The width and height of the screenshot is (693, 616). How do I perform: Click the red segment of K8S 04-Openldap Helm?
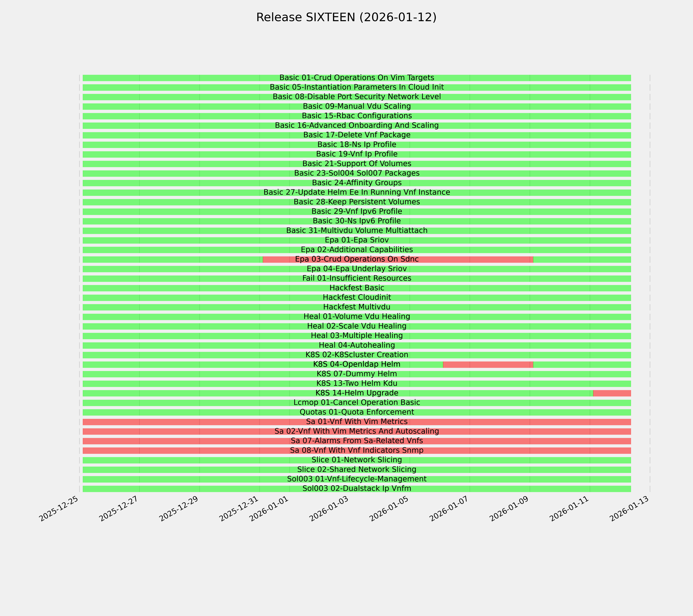[488, 364]
